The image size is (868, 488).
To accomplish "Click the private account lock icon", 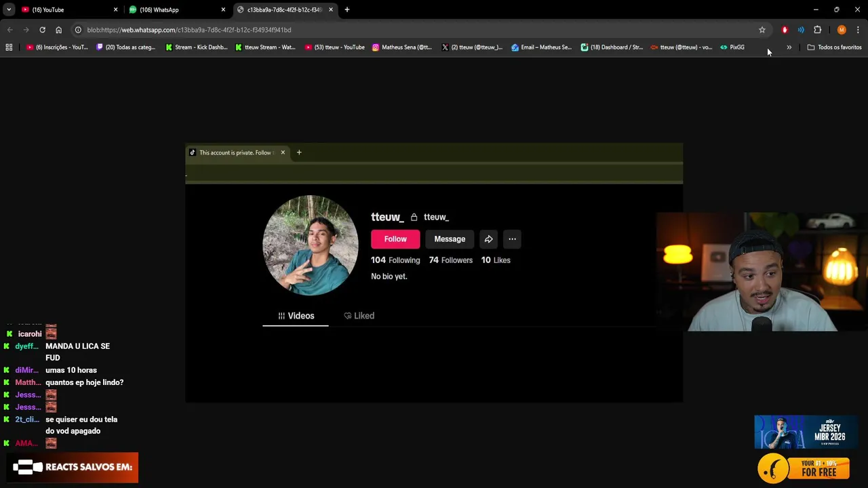I will point(414,217).
